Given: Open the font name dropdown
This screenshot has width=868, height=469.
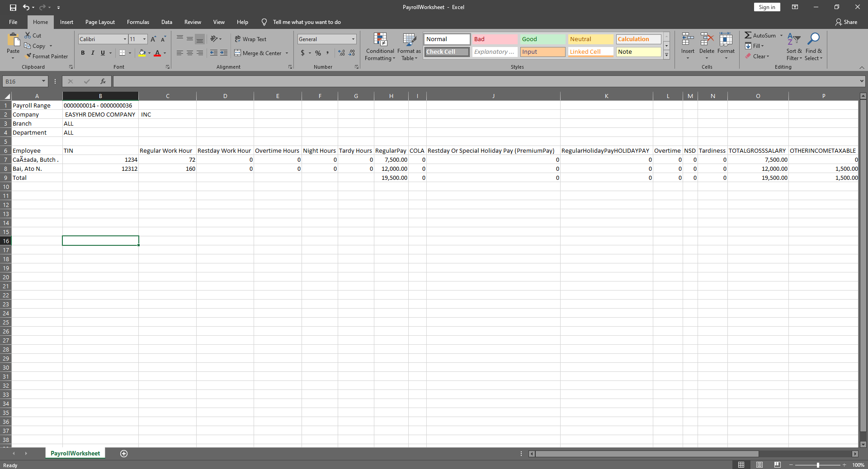Looking at the screenshot, I should (125, 39).
